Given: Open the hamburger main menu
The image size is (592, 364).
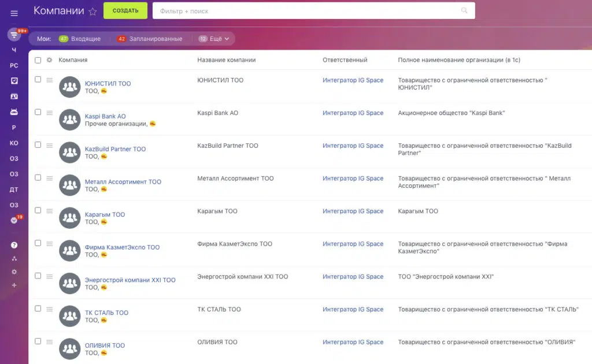Looking at the screenshot, I should [x=14, y=13].
